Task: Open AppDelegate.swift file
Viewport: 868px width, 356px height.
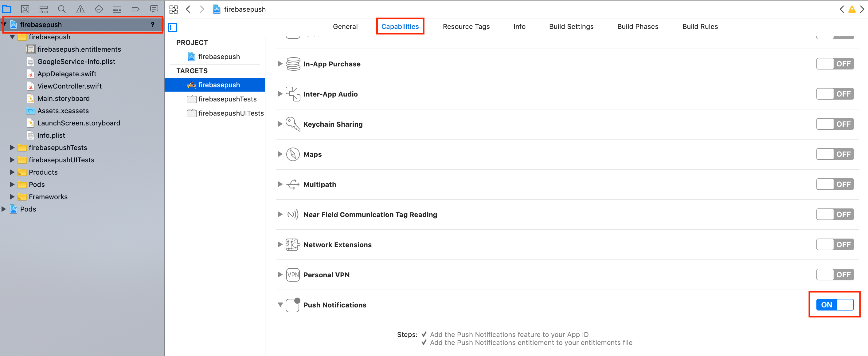Action: [x=67, y=74]
